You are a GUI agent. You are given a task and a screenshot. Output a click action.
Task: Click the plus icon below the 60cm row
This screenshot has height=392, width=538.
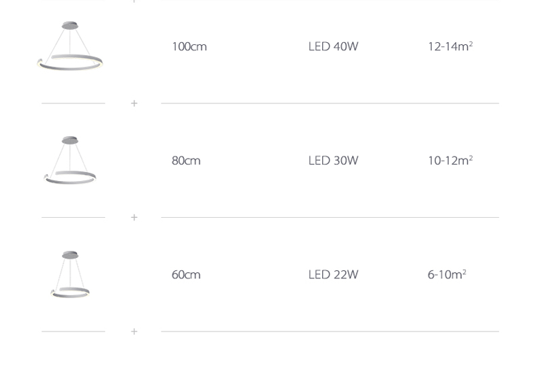134,331
